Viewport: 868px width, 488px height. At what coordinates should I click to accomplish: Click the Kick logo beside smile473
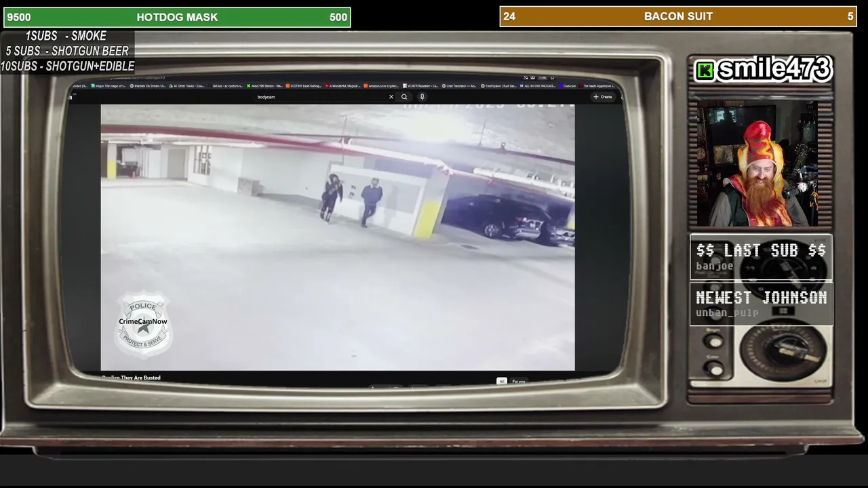(x=706, y=70)
